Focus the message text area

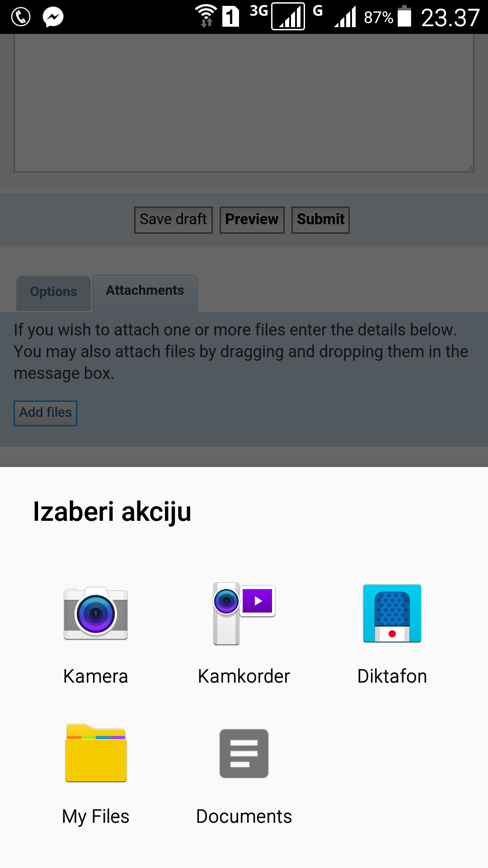coord(244,104)
